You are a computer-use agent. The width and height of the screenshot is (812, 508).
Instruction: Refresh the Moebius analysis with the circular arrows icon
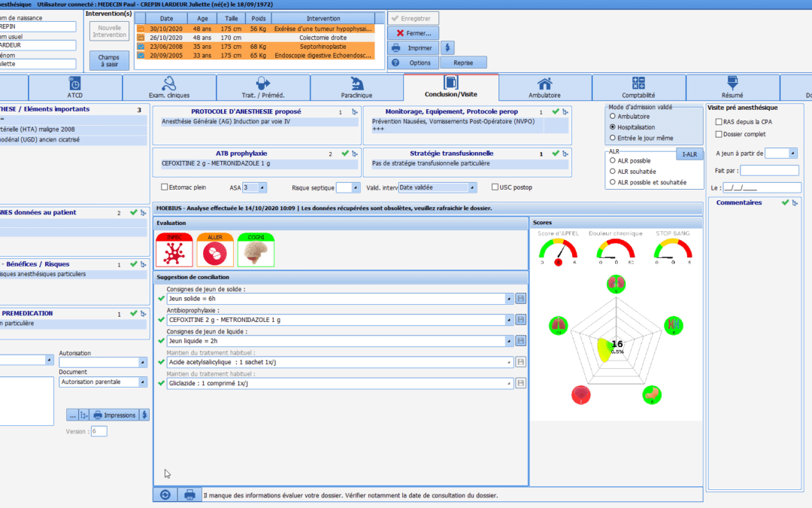pyautogui.click(x=165, y=494)
